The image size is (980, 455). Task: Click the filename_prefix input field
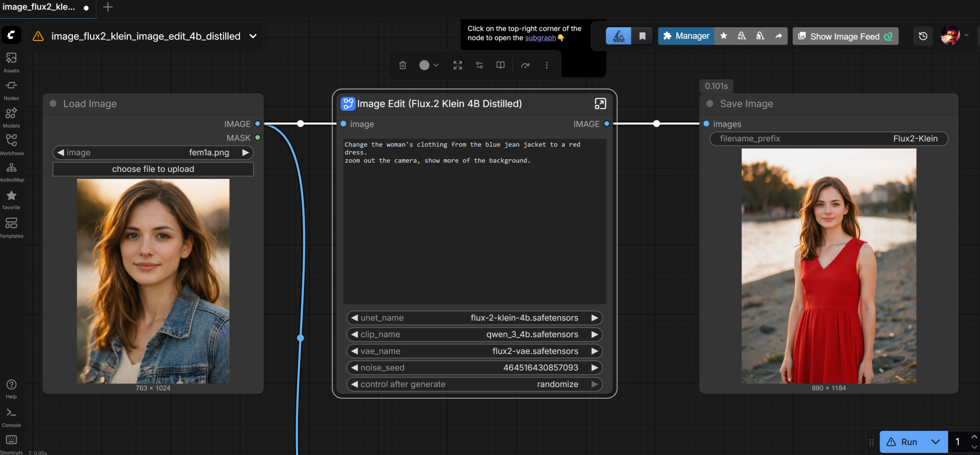pyautogui.click(x=828, y=139)
